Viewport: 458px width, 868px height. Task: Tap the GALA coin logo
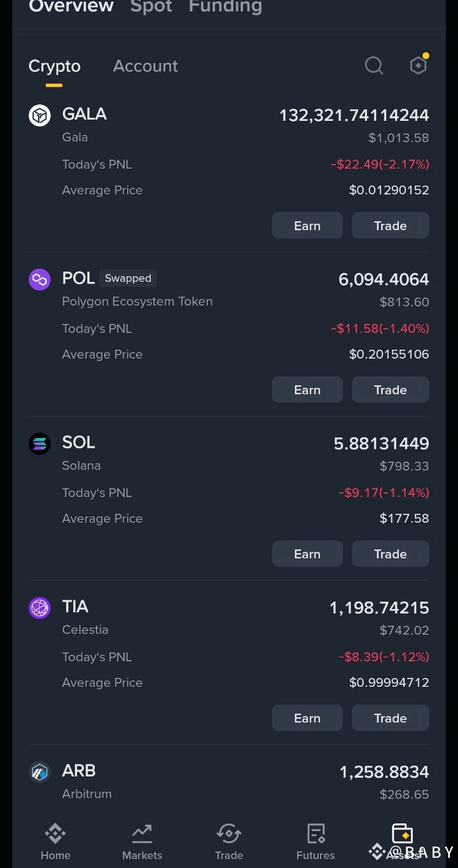tap(39, 115)
